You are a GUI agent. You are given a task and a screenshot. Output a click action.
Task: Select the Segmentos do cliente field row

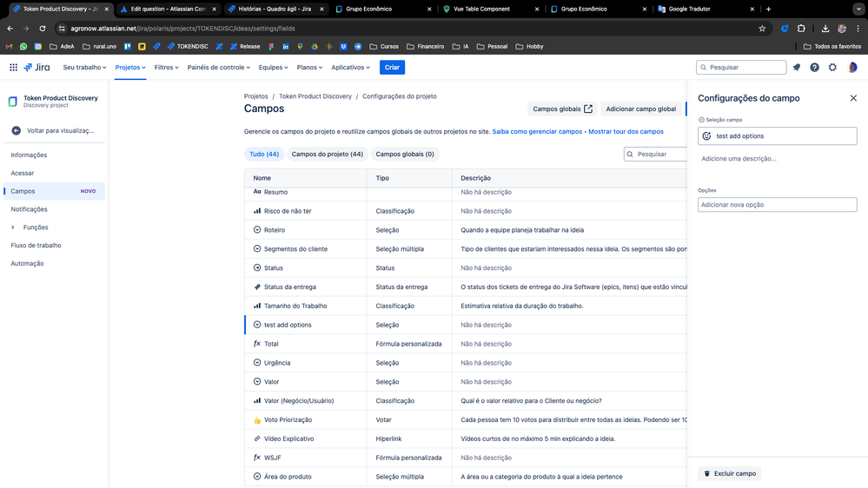(466, 249)
